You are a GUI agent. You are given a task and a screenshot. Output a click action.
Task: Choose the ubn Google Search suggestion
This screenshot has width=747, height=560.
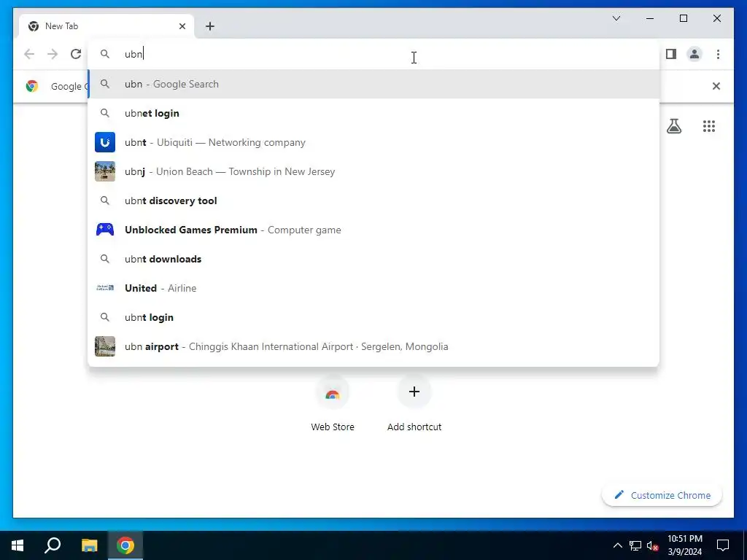(x=373, y=85)
